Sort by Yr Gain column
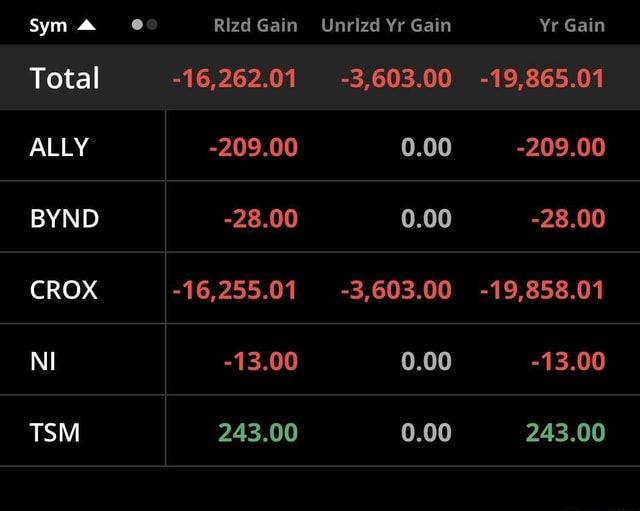The image size is (640, 511). [x=572, y=26]
